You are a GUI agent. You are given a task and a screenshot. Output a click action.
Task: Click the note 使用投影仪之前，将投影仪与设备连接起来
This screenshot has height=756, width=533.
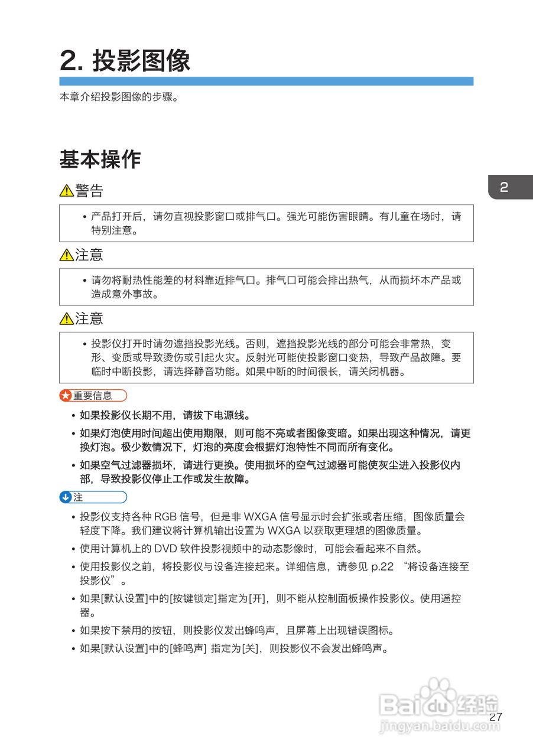pos(275,573)
